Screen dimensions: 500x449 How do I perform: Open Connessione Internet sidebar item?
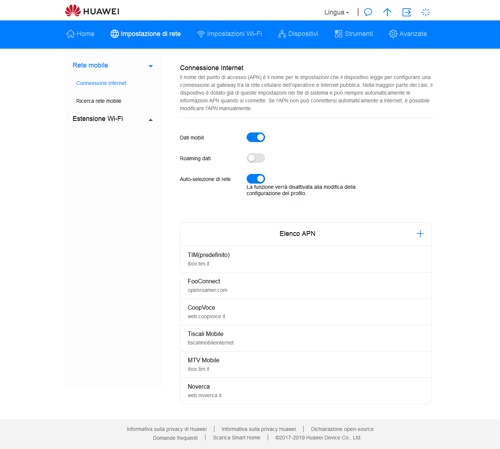pyautogui.click(x=101, y=83)
